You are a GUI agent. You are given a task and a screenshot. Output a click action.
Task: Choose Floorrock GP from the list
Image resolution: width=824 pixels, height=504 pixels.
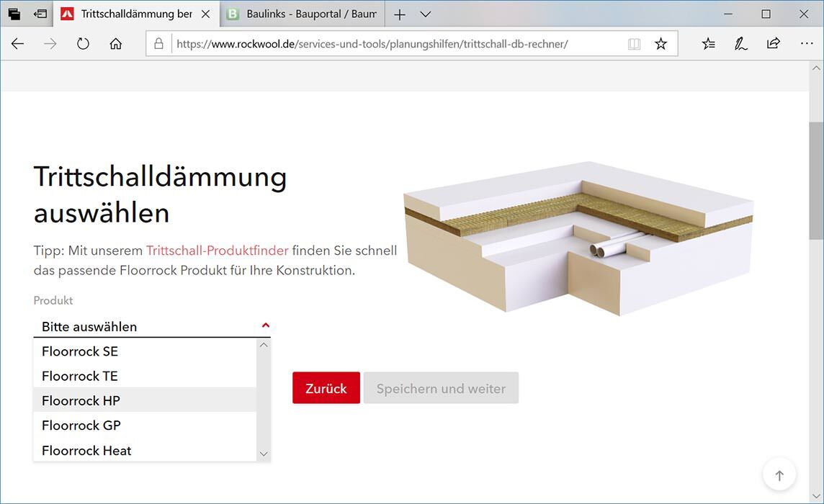[x=145, y=426]
